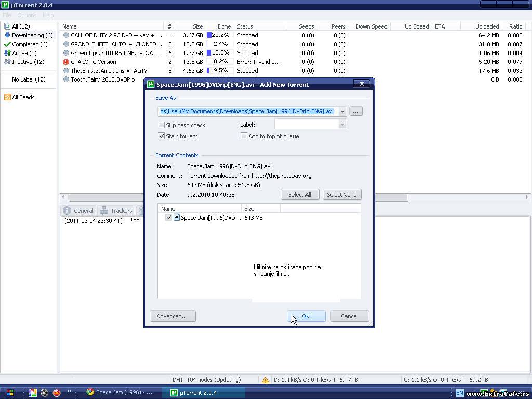
Task: Click the "DHT: 104 nodes (Updating)" status text
Action: coord(207,380)
